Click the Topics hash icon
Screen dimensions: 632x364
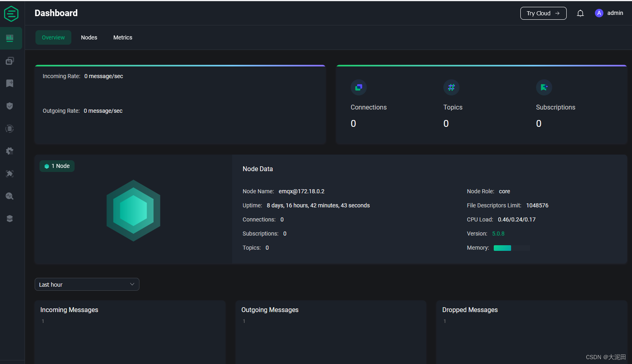(x=451, y=87)
